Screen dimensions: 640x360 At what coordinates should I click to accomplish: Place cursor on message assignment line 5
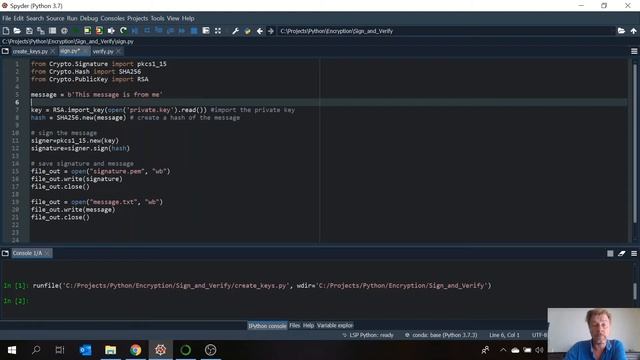[97, 95]
